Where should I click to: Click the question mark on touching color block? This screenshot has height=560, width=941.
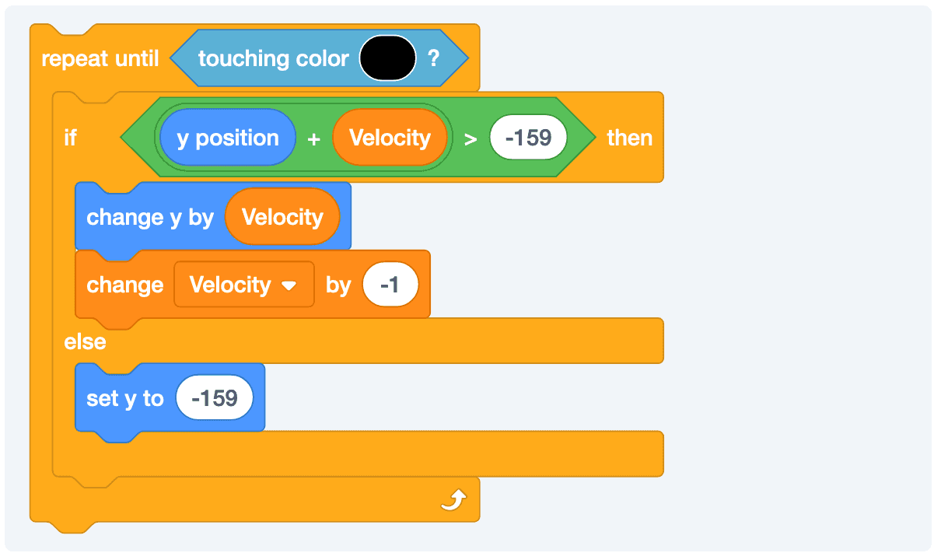click(434, 58)
